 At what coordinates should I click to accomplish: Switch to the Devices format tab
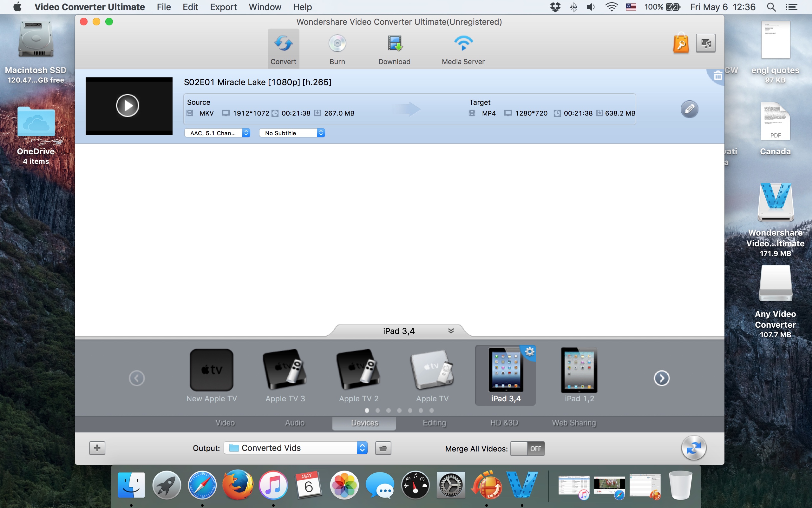pyautogui.click(x=364, y=423)
